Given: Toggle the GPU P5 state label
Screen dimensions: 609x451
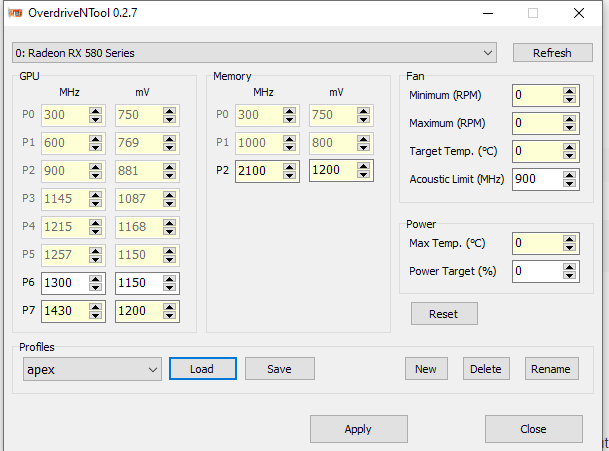Looking at the screenshot, I should pos(28,254).
